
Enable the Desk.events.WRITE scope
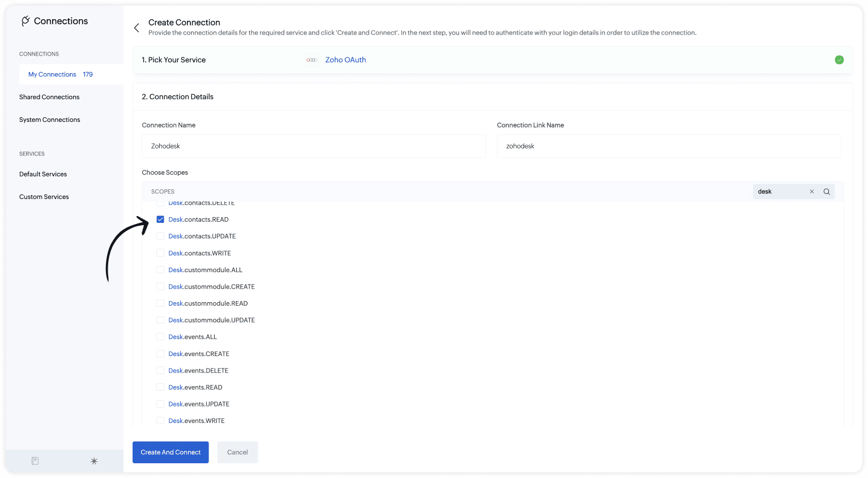(x=160, y=421)
